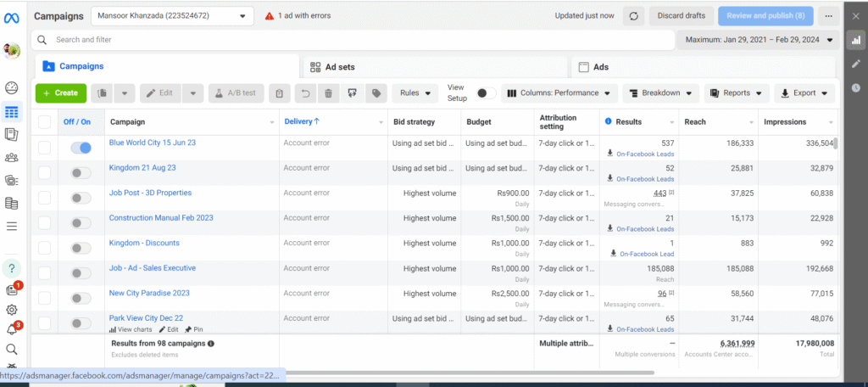The width and height of the screenshot is (868, 387).
Task: Open the Audiences people icon in sidebar
Action: pos(12,158)
